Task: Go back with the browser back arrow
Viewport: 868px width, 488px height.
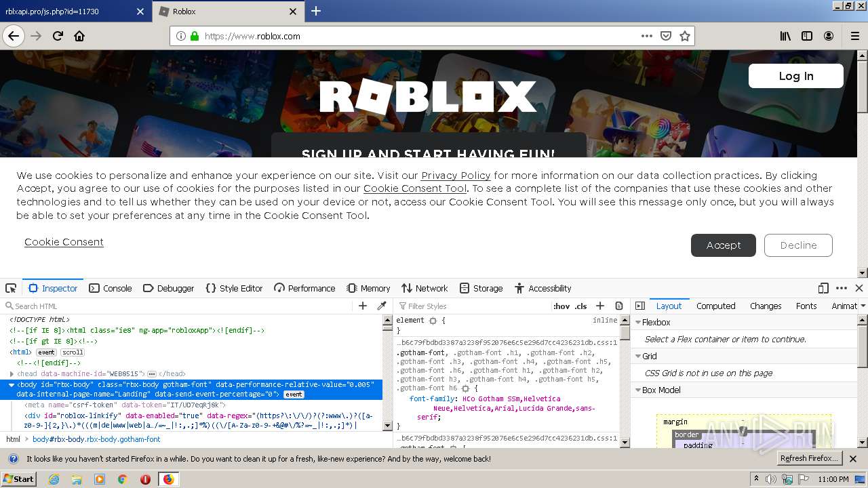Action: click(x=14, y=36)
